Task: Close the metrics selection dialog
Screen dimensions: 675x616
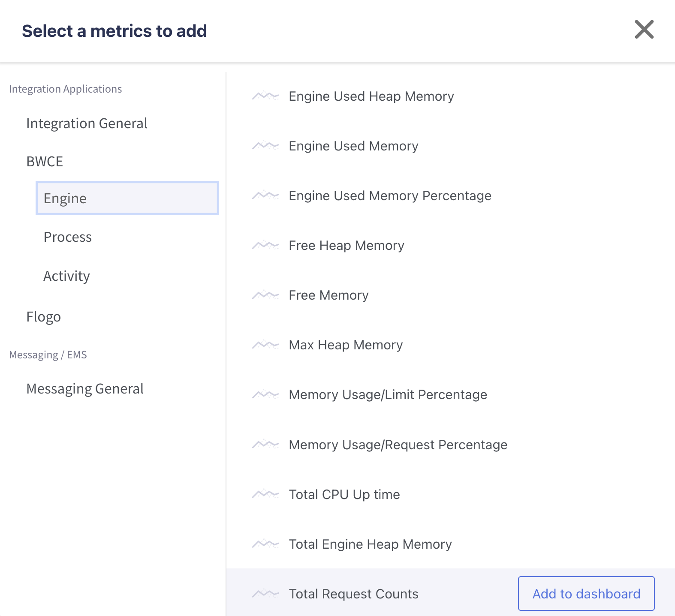Action: [644, 30]
